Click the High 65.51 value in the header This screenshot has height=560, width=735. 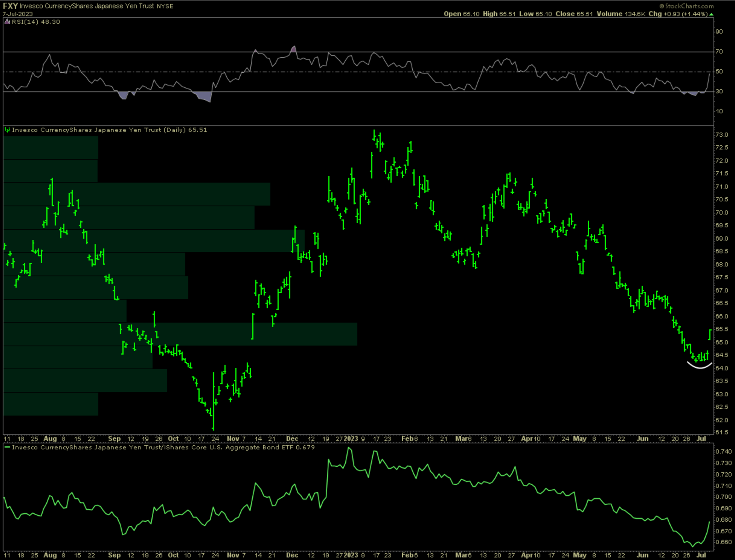click(499, 14)
